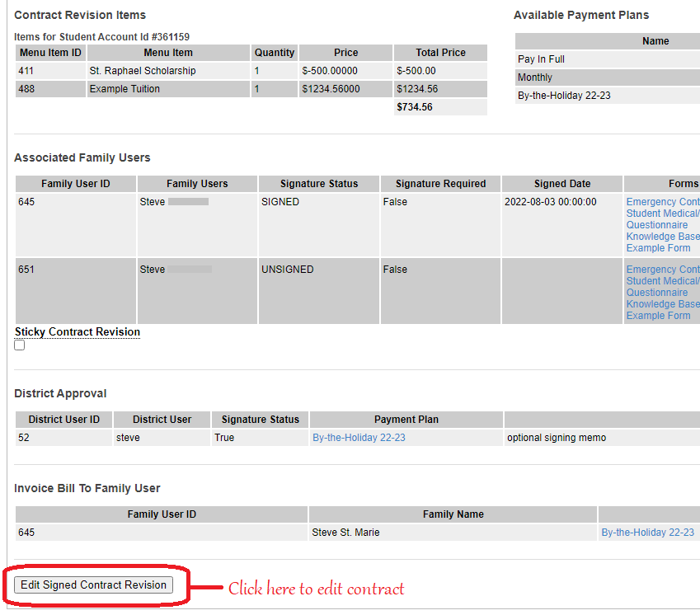Click the Sticky Contract Revision label
This screenshot has height=615, width=700.
click(78, 332)
